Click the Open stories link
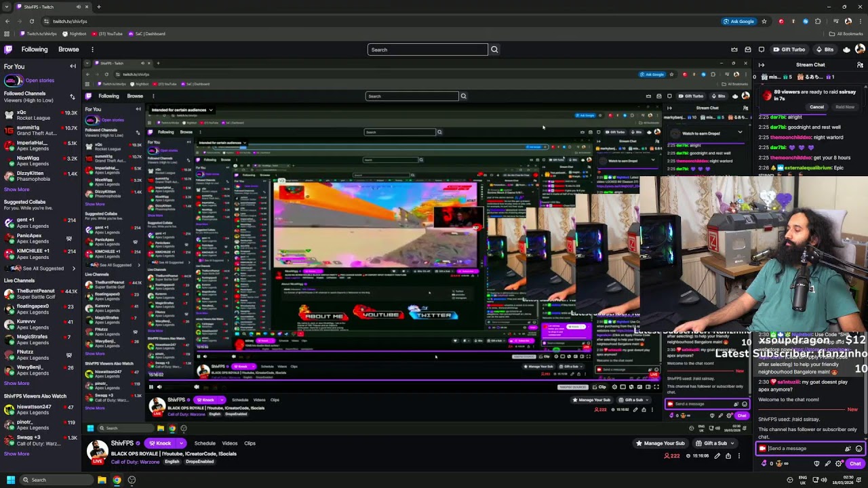The height and width of the screenshot is (488, 868). pyautogui.click(x=39, y=81)
